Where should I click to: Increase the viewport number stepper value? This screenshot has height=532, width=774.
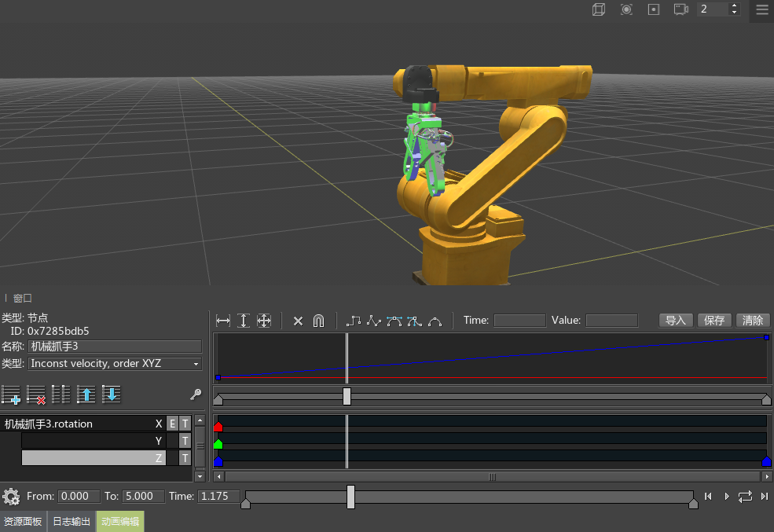[x=734, y=6]
